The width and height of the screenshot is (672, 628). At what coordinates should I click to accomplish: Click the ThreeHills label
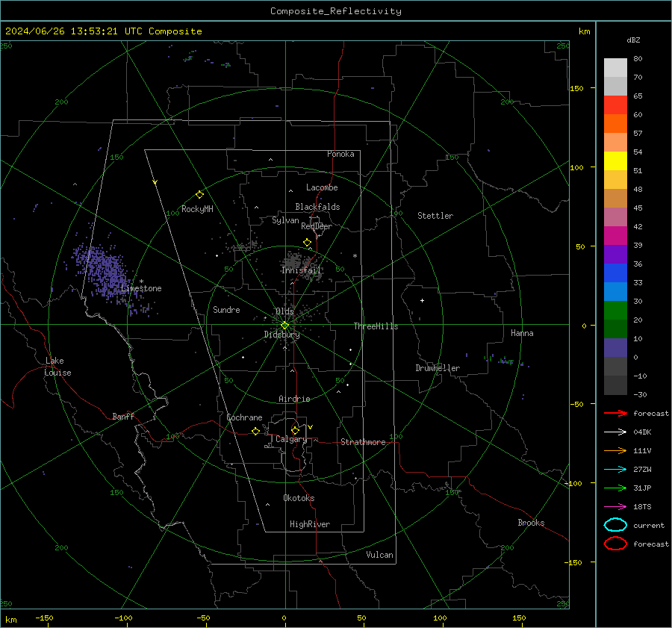pyautogui.click(x=376, y=326)
